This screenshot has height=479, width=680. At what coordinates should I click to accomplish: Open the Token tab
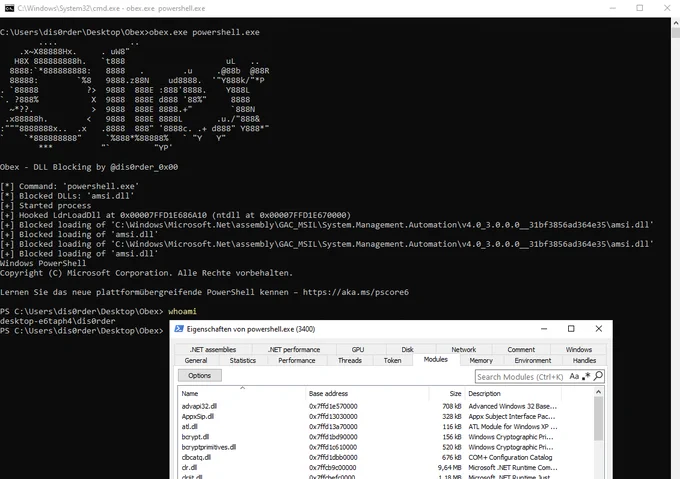pos(393,360)
